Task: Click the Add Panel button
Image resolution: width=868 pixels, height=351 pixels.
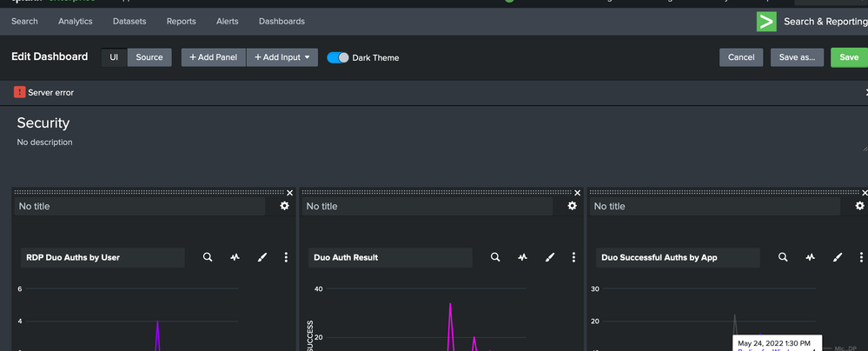Action: pyautogui.click(x=214, y=57)
